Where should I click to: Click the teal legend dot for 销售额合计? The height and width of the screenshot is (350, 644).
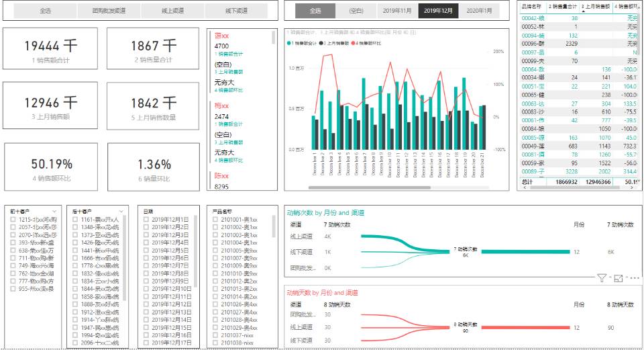[289, 43]
